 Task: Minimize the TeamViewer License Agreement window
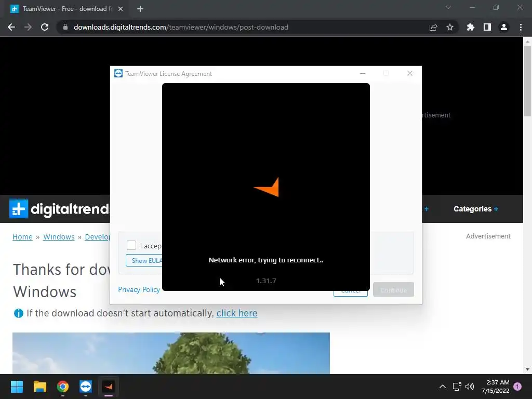click(362, 73)
